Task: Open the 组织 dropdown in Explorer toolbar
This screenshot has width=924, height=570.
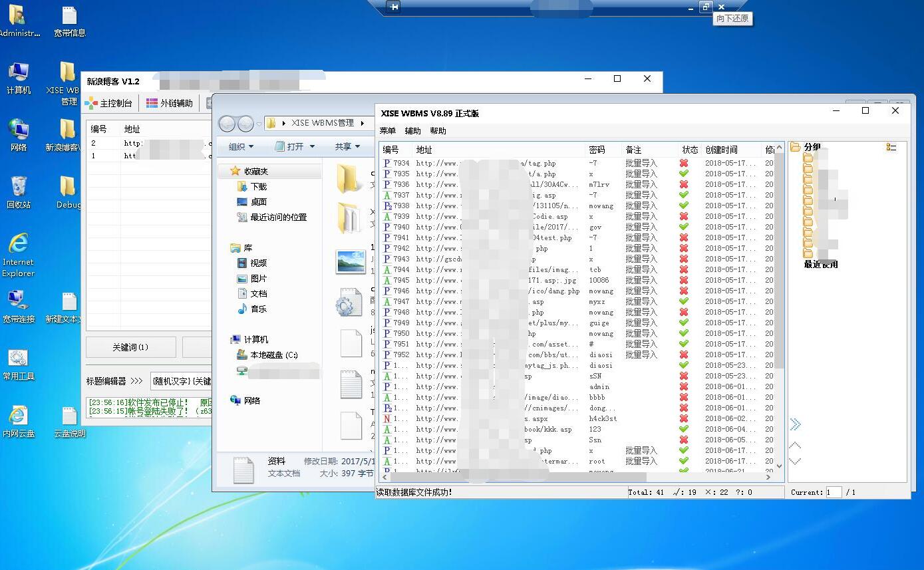Action: click(x=241, y=146)
